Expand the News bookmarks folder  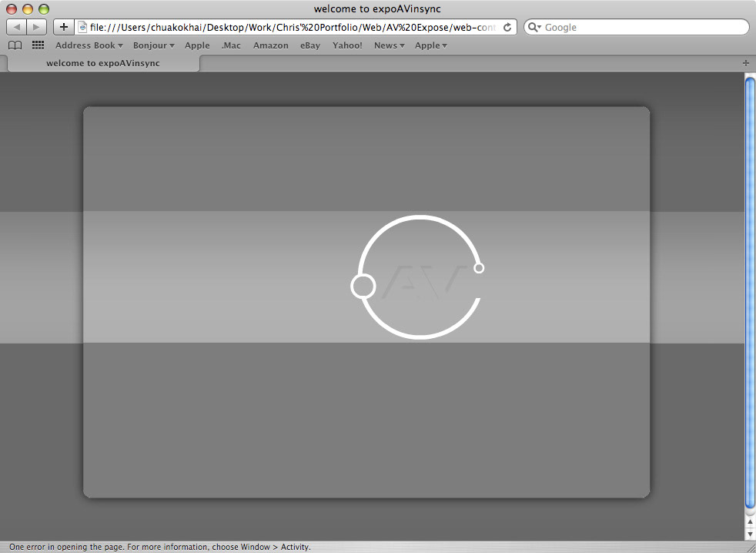coord(389,45)
